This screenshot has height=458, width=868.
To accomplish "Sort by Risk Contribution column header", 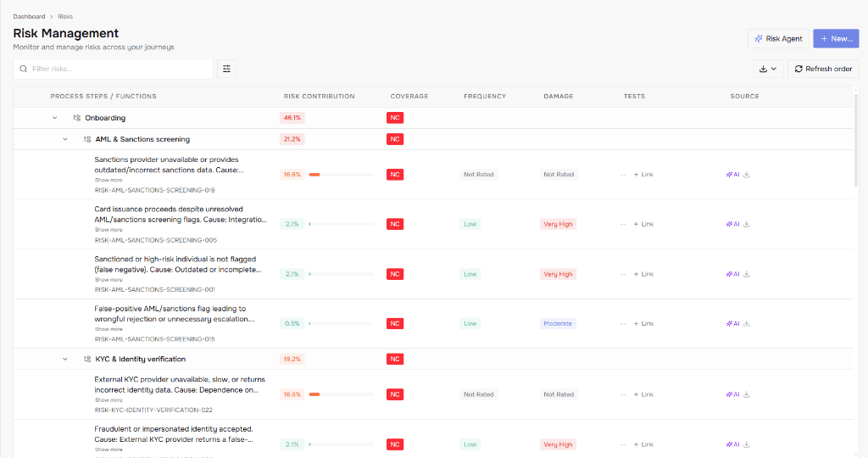I will click(319, 97).
